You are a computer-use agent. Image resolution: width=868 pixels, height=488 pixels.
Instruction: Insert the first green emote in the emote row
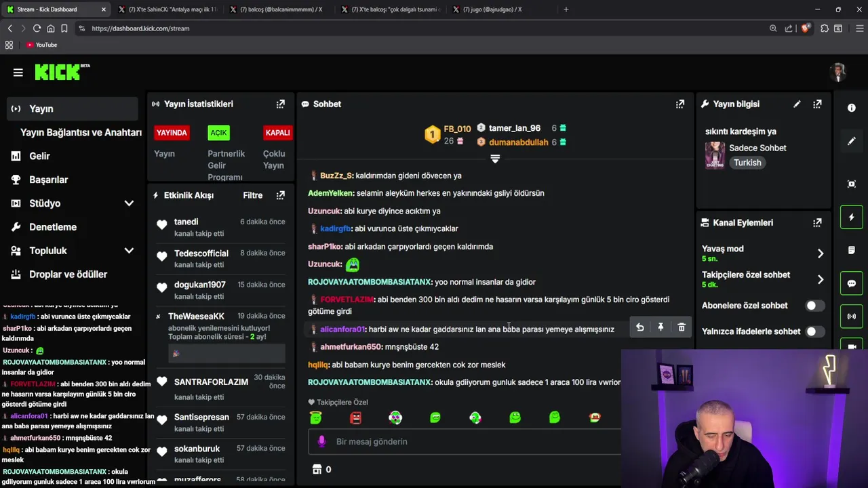coord(315,418)
